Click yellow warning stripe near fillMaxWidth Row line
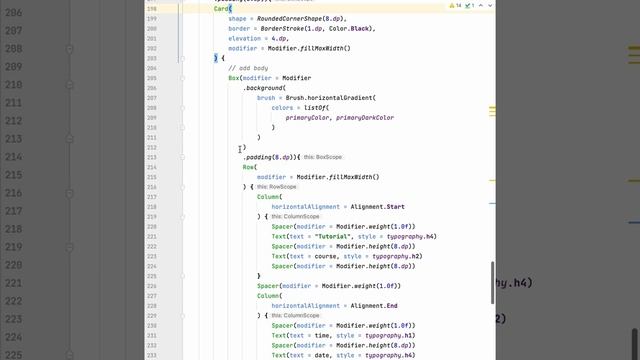640x360 pixels. tap(492, 180)
